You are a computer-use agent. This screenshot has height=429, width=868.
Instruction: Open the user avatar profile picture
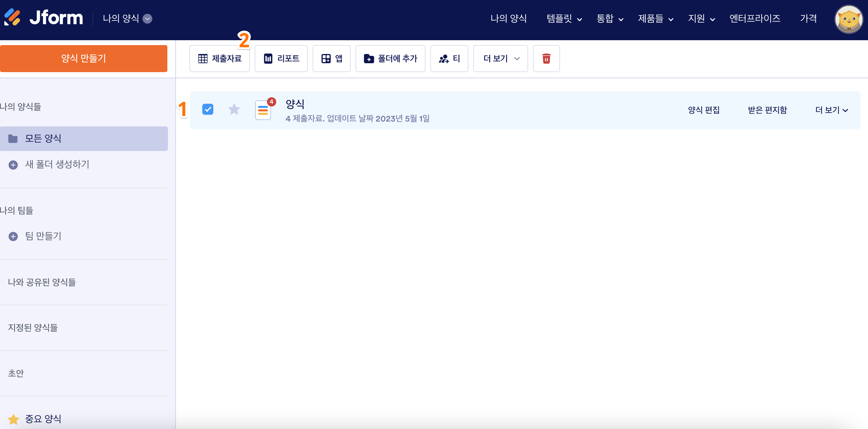pos(848,19)
